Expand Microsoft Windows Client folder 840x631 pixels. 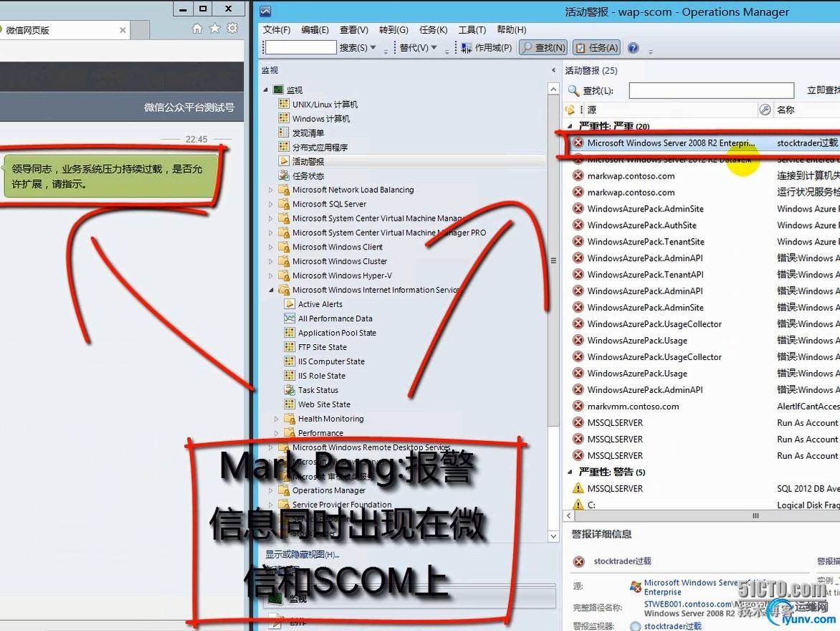[270, 247]
